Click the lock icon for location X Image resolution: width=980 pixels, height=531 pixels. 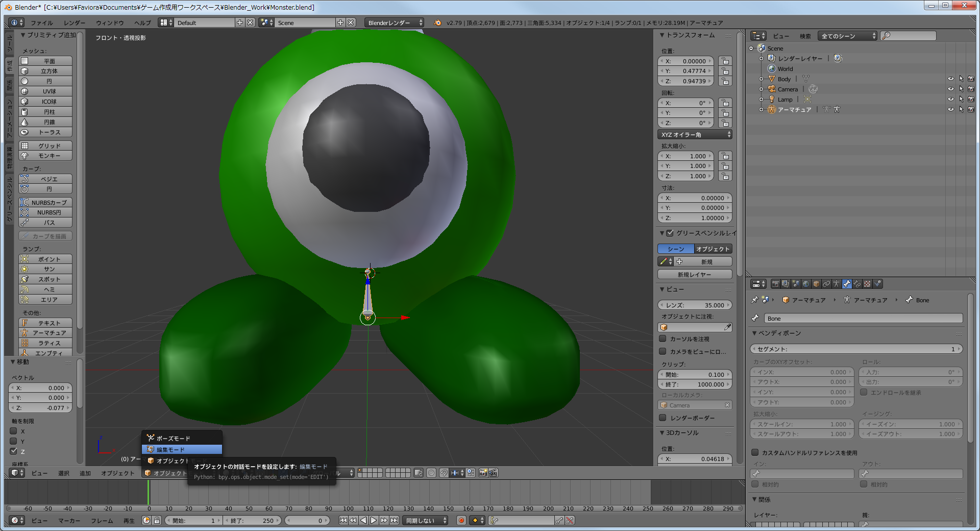(x=725, y=61)
